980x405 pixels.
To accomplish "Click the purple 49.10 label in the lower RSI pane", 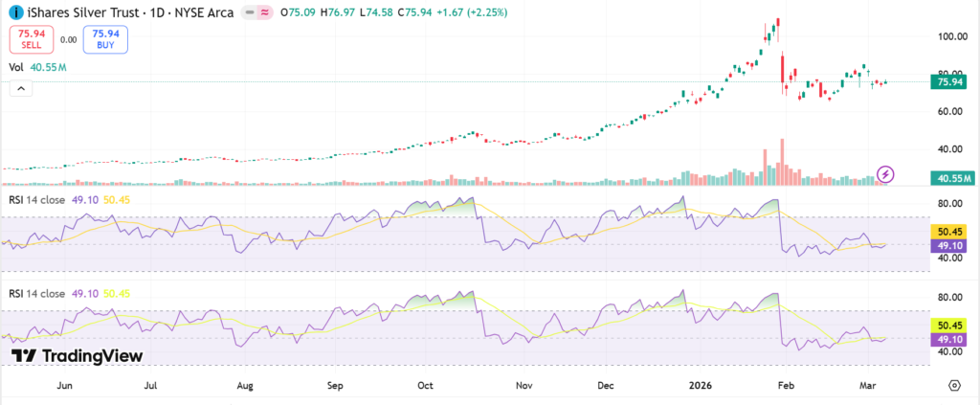I will pyautogui.click(x=948, y=339).
